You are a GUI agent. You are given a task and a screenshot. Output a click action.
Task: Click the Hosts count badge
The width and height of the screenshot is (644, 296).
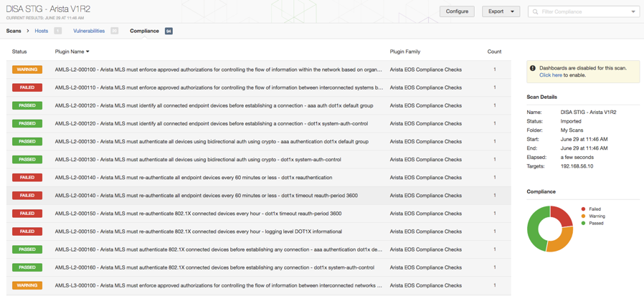(58, 31)
